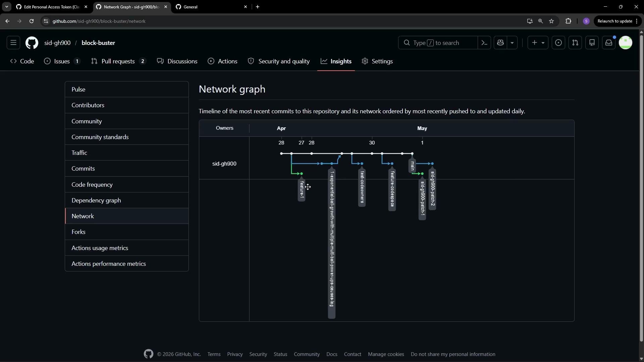The height and width of the screenshot is (362, 644).
Task: Click the feature-codespace branch label
Action: click(392, 189)
